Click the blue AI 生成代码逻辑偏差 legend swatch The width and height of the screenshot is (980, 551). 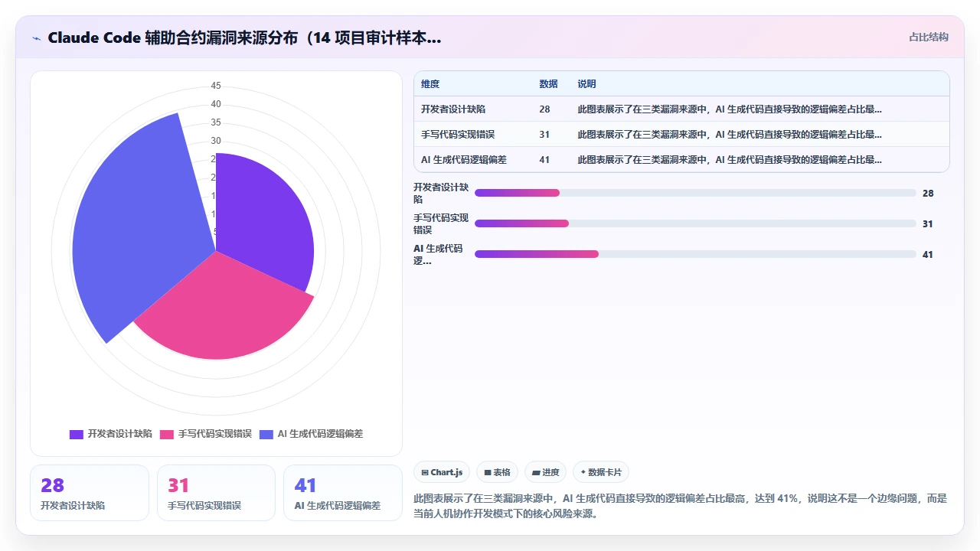coord(266,434)
